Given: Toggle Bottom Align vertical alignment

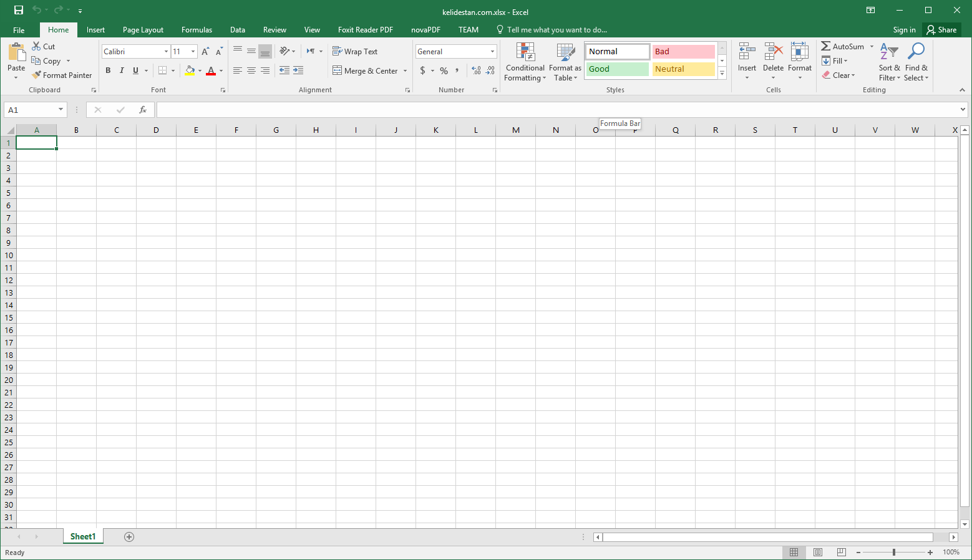Looking at the screenshot, I should [x=265, y=51].
